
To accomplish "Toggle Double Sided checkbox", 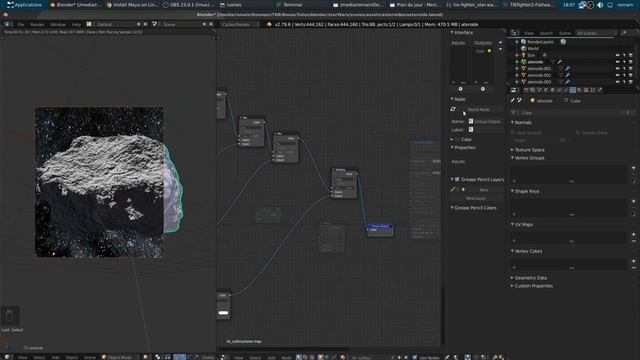I will point(578,133).
